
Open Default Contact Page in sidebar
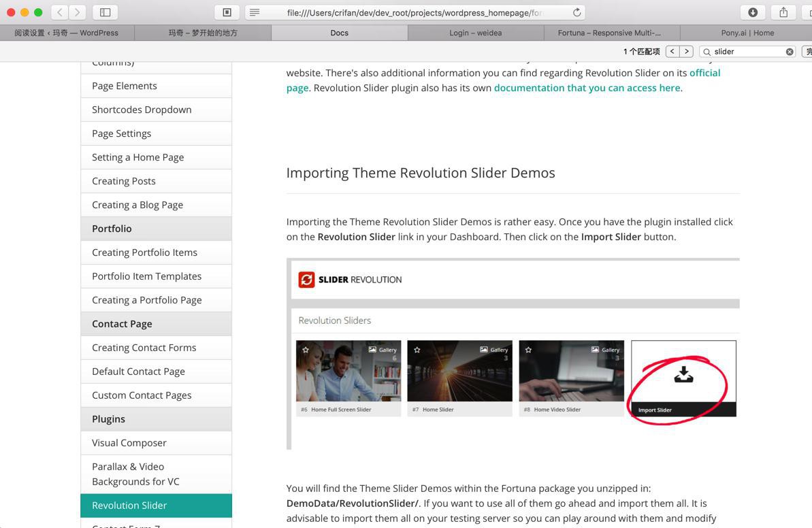(x=157, y=372)
